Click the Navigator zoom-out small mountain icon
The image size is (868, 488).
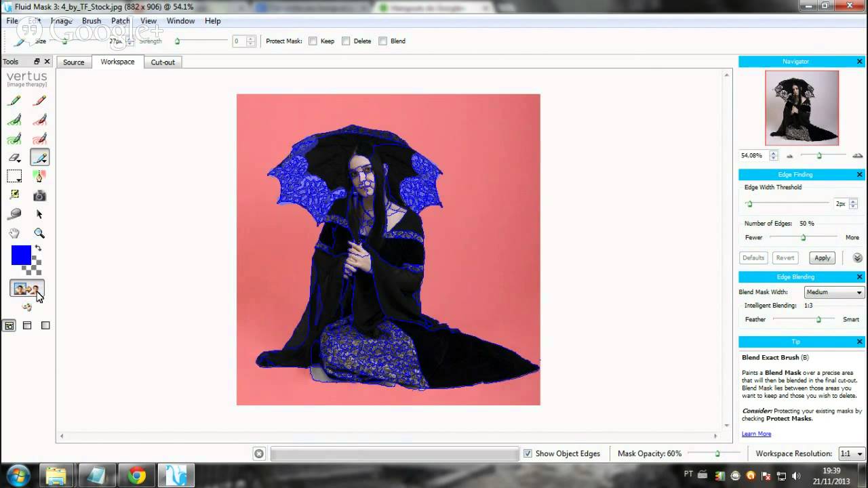tap(789, 156)
